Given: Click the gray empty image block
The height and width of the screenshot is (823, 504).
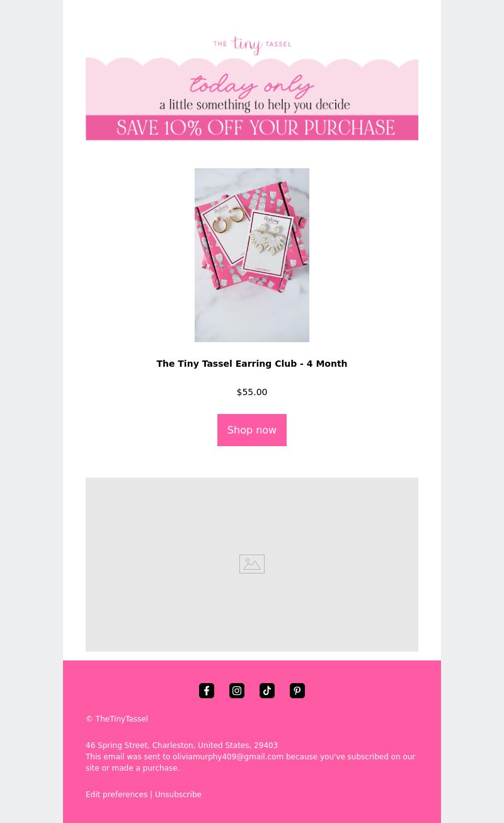Looking at the screenshot, I should 252,565.
